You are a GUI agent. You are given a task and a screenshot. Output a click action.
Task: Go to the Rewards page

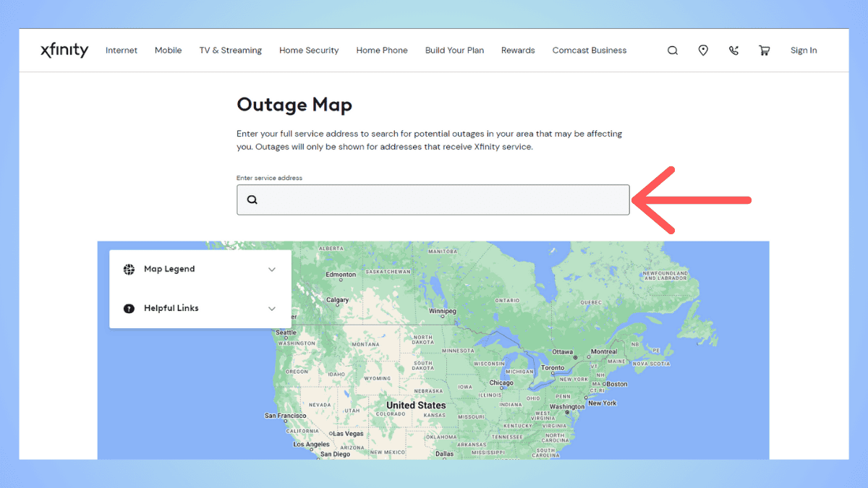pyautogui.click(x=518, y=51)
